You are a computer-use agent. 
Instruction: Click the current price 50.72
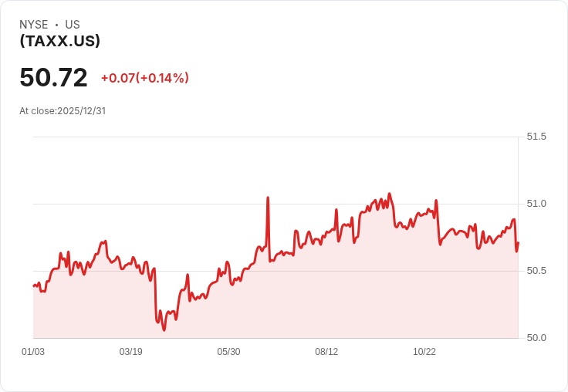point(53,78)
